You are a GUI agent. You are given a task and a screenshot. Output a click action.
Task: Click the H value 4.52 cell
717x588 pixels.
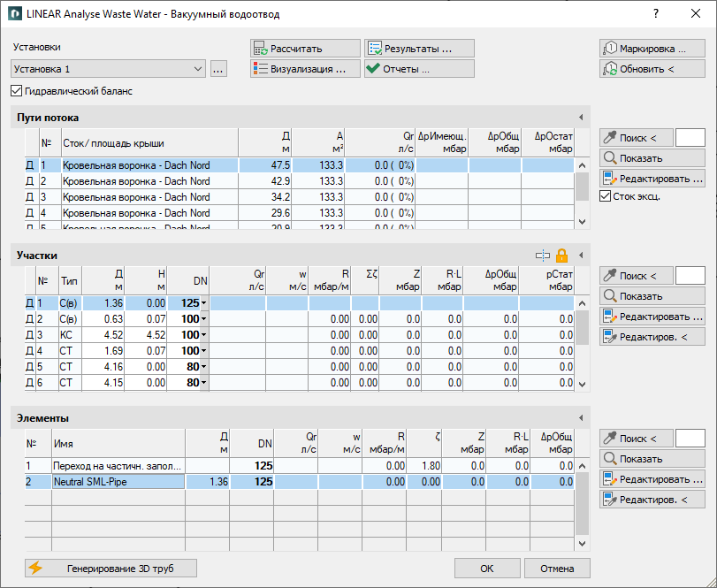[x=146, y=335]
